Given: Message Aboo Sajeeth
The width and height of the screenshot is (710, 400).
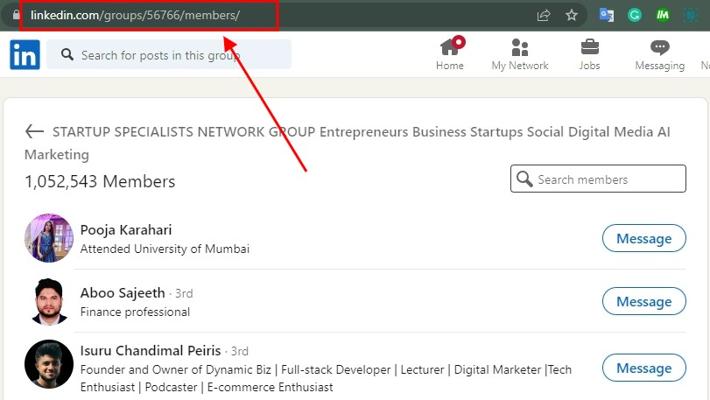Looking at the screenshot, I should point(644,301).
